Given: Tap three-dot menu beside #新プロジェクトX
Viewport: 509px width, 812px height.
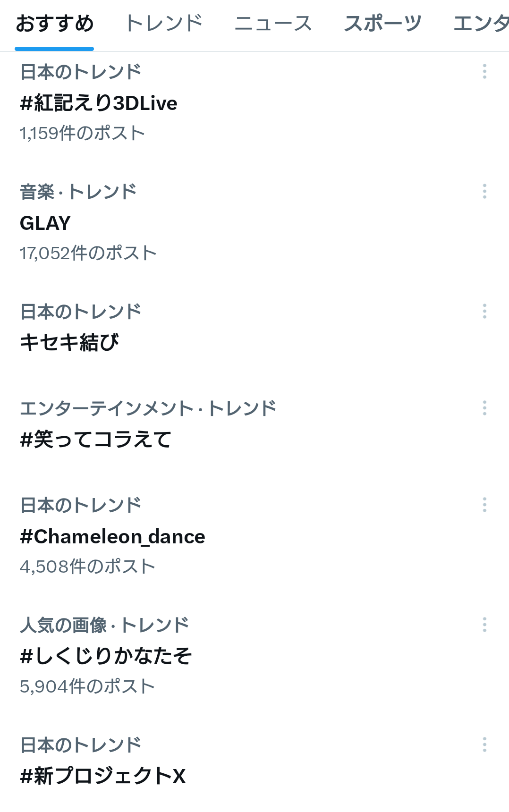Looking at the screenshot, I should (484, 744).
